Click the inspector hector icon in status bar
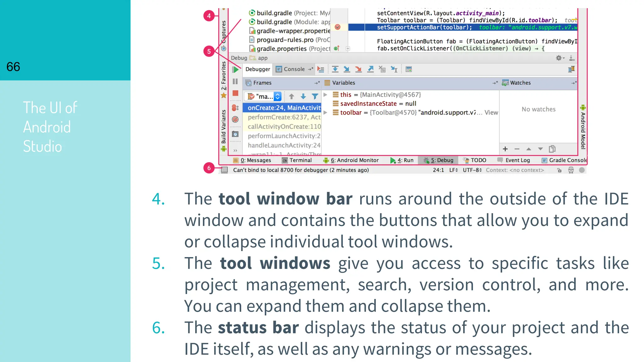 [571, 170]
